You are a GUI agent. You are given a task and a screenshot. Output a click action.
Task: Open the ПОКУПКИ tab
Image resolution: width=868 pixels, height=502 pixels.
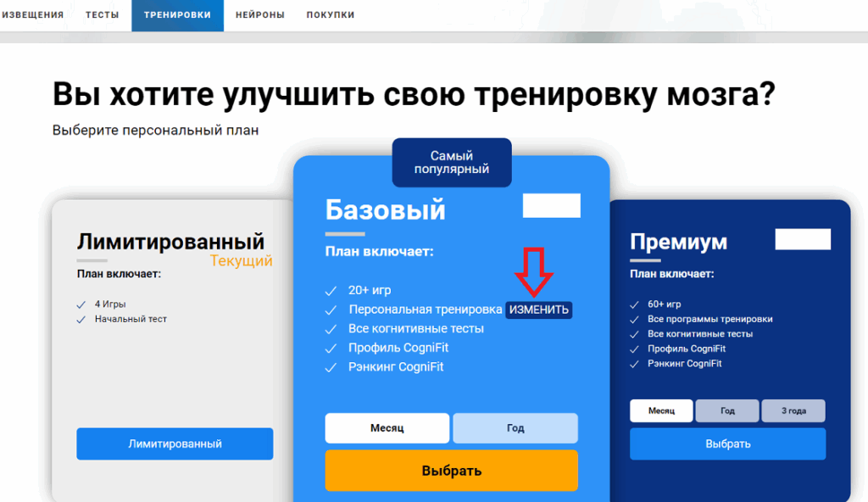331,15
